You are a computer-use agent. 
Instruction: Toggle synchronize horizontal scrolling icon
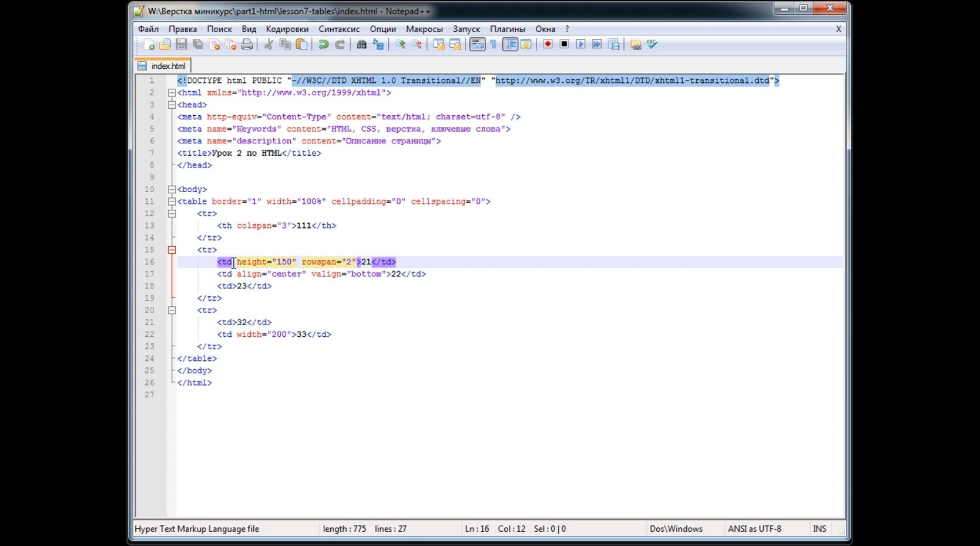pyautogui.click(x=455, y=45)
